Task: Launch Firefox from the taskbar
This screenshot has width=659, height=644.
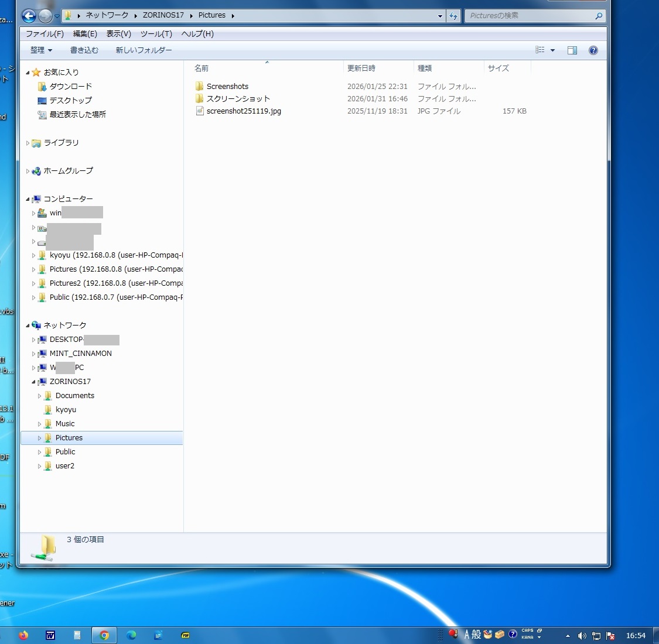Action: tap(23, 635)
